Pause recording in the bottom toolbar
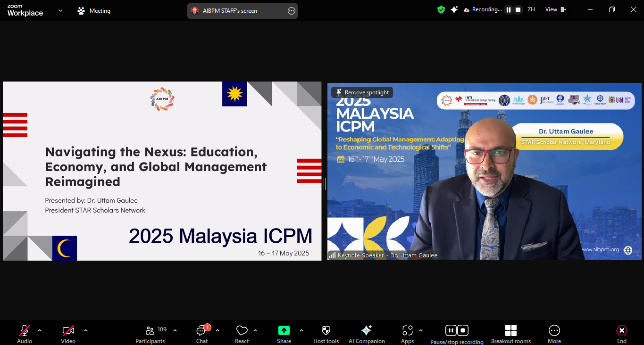The image size is (644, 345). (x=451, y=330)
